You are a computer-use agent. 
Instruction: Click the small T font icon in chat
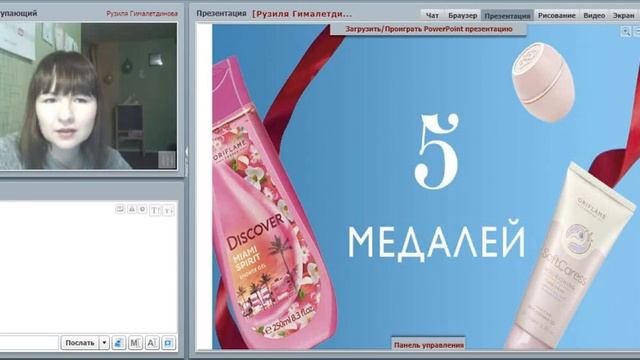(x=169, y=210)
